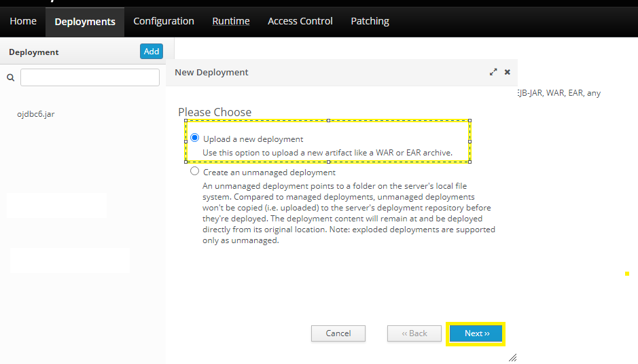The image size is (638, 364).
Task: Select ojdbc6.jar in the deployment list
Action: click(36, 114)
